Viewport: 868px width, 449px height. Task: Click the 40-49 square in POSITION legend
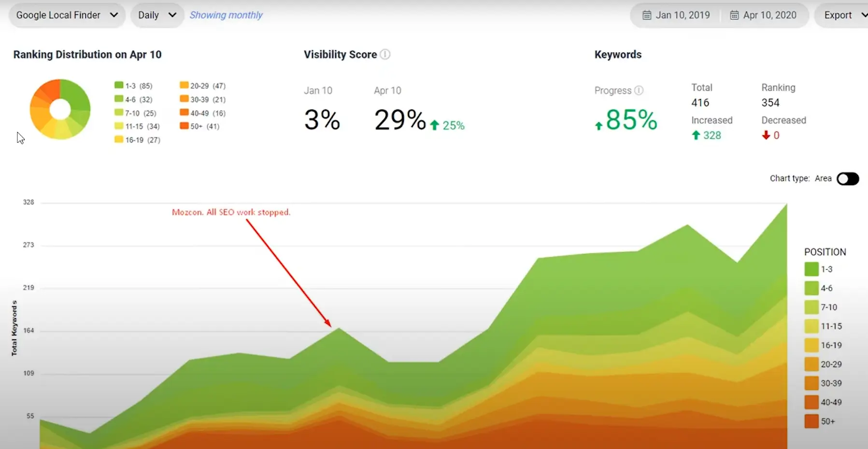811,402
